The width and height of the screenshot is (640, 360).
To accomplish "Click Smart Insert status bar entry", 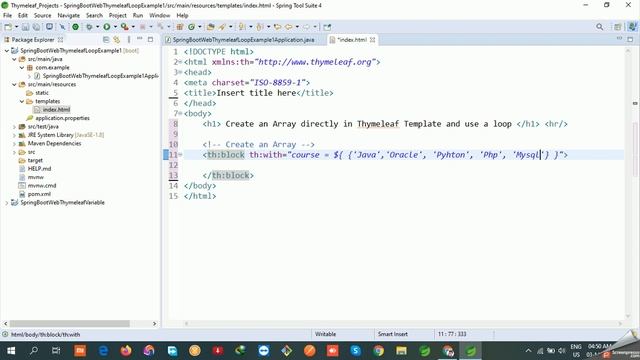I will click(393, 334).
